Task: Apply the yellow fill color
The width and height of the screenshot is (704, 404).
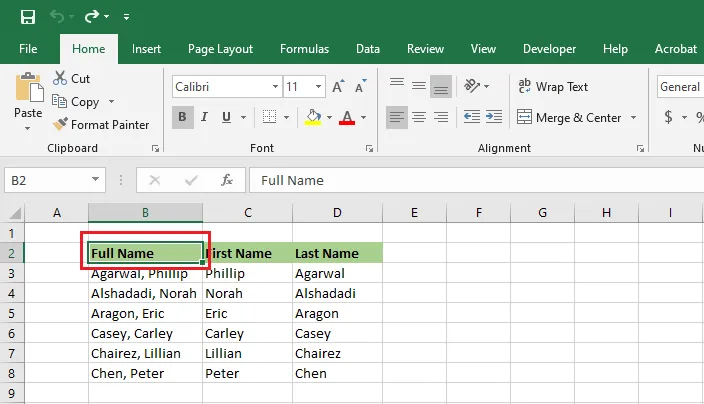Action: pos(313,117)
